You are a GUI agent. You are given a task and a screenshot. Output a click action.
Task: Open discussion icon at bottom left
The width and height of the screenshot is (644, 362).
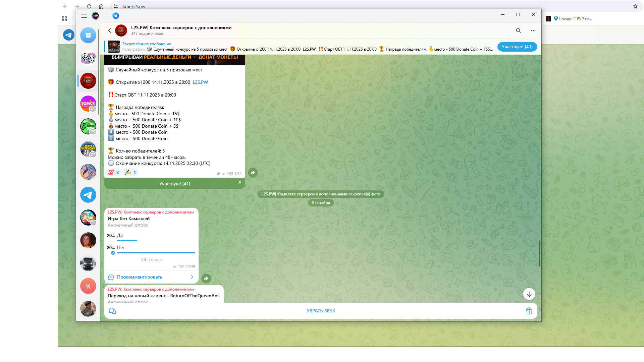[112, 311]
